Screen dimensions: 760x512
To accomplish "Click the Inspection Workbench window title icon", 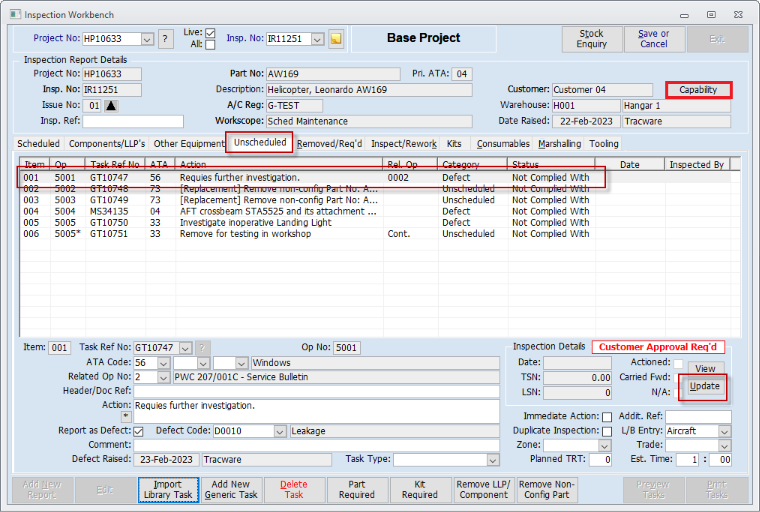I will [x=15, y=15].
